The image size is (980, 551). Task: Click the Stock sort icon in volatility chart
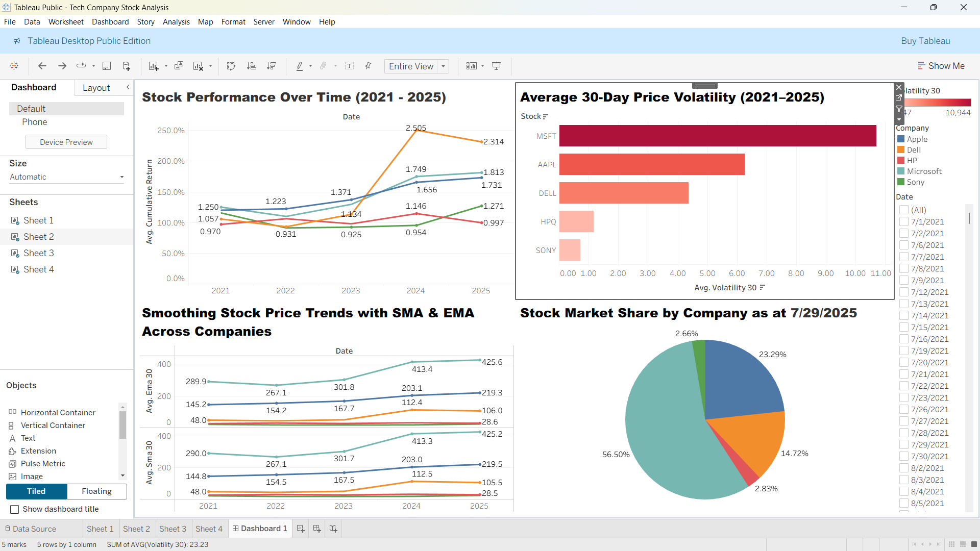click(x=546, y=117)
